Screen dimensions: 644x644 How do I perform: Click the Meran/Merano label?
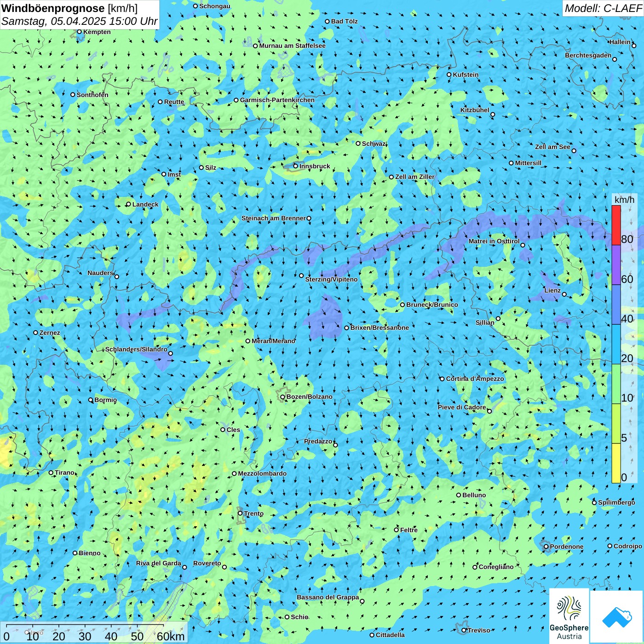(x=273, y=341)
